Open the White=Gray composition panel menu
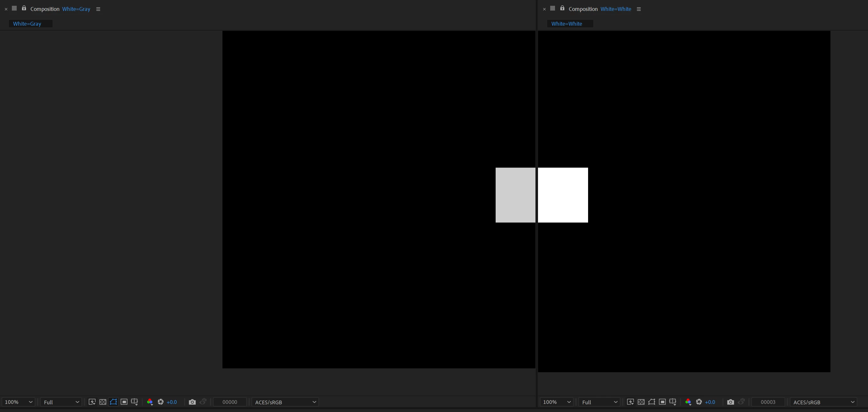 (x=98, y=9)
